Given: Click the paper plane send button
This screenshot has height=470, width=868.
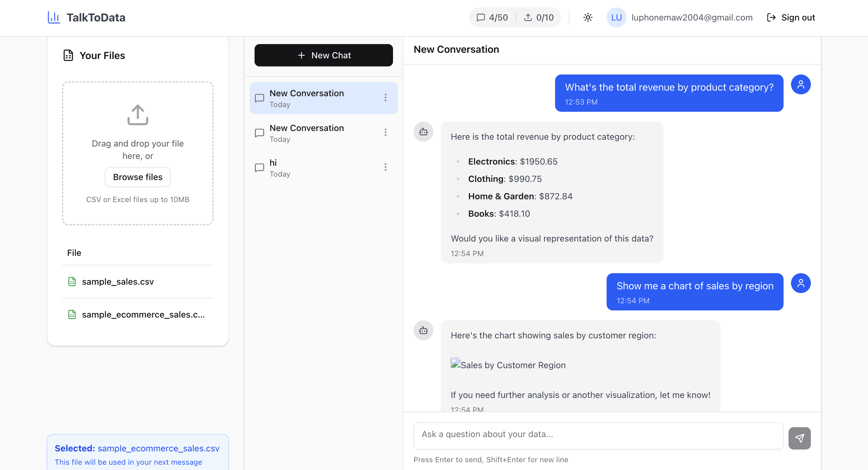Looking at the screenshot, I should pyautogui.click(x=799, y=438).
